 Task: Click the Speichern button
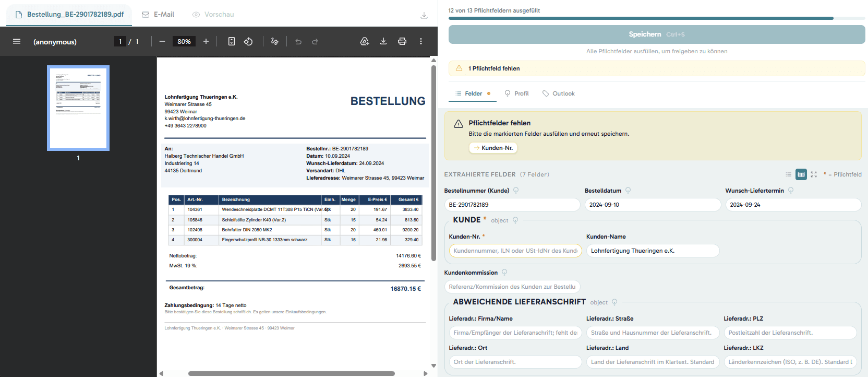pos(657,34)
